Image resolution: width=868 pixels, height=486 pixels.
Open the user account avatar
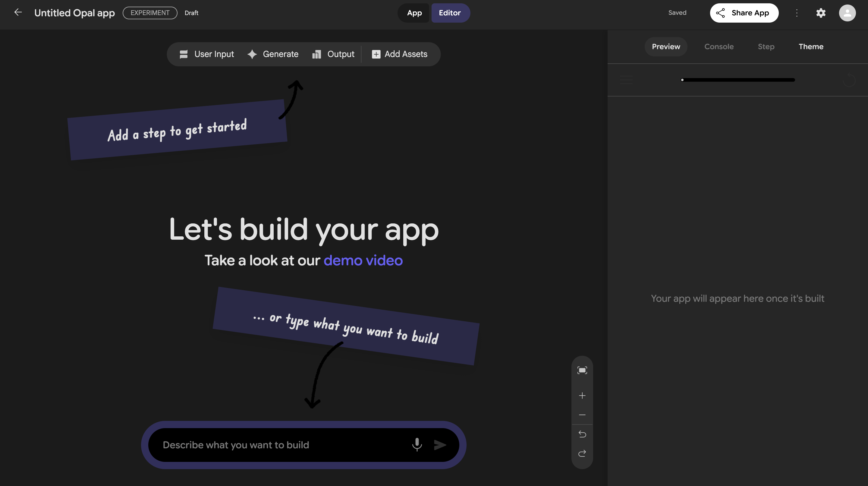click(x=847, y=13)
